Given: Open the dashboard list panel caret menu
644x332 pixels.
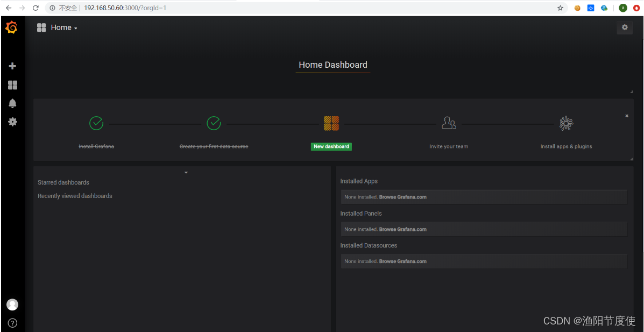Looking at the screenshot, I should point(186,173).
